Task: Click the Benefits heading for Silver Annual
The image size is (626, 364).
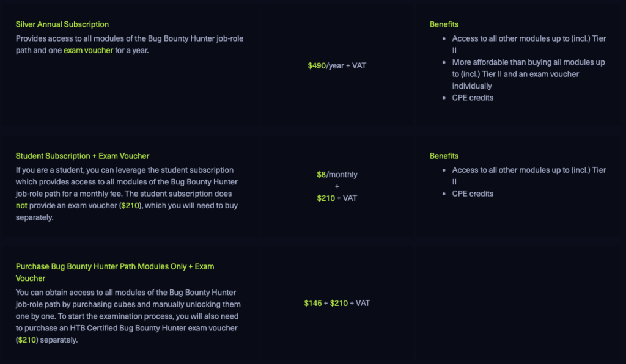Action: 444,24
